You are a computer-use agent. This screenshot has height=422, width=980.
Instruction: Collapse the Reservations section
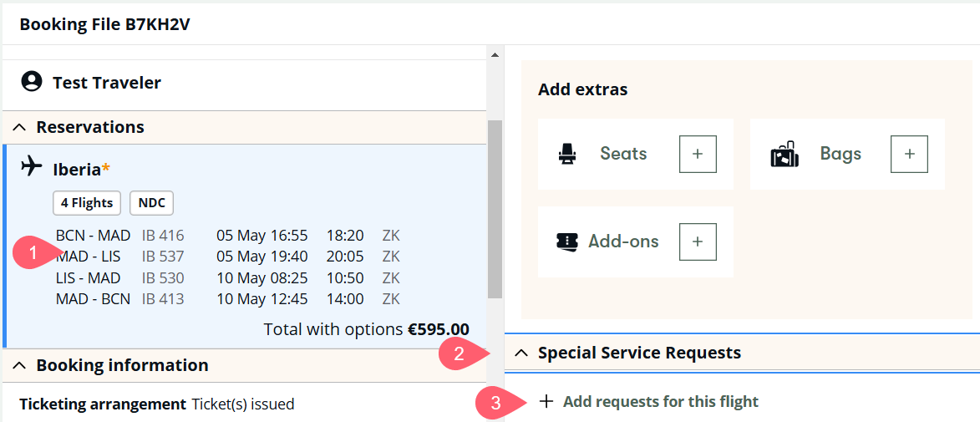tap(21, 127)
